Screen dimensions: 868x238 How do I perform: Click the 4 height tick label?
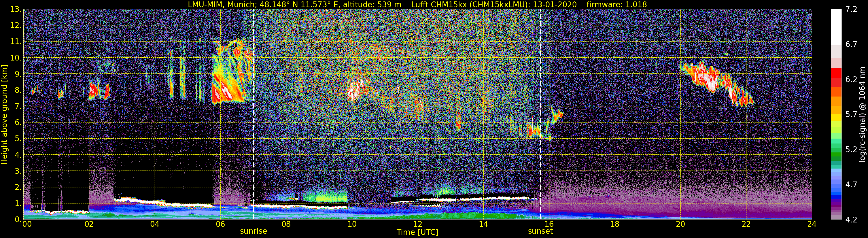pos(18,155)
